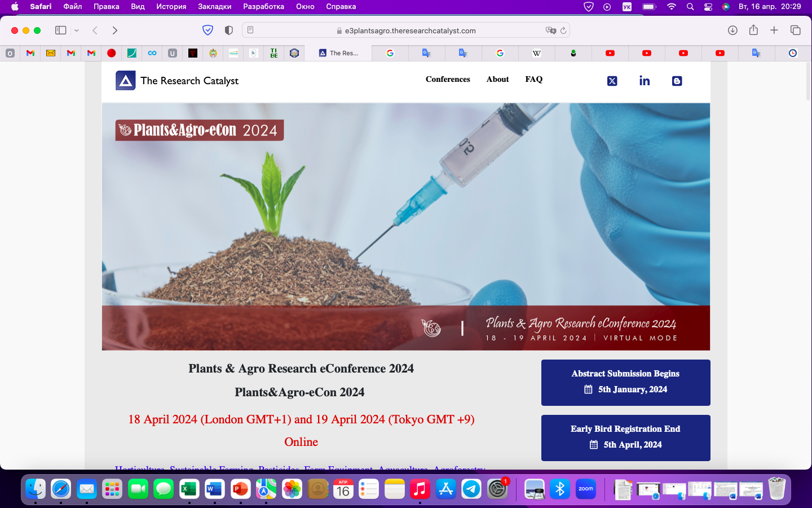Image resolution: width=812 pixels, height=508 pixels.
Task: Go forward with the forward arrow
Action: pos(115,30)
